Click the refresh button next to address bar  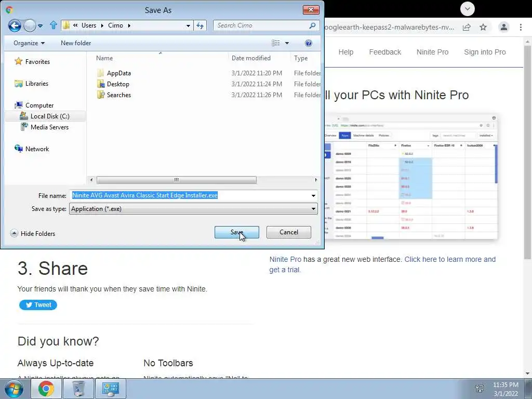pos(200,25)
